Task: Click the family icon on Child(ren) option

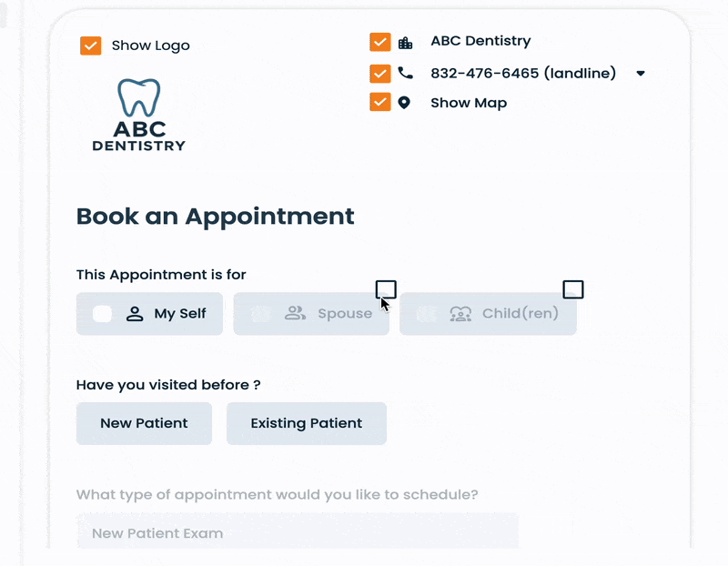Action: (x=460, y=314)
